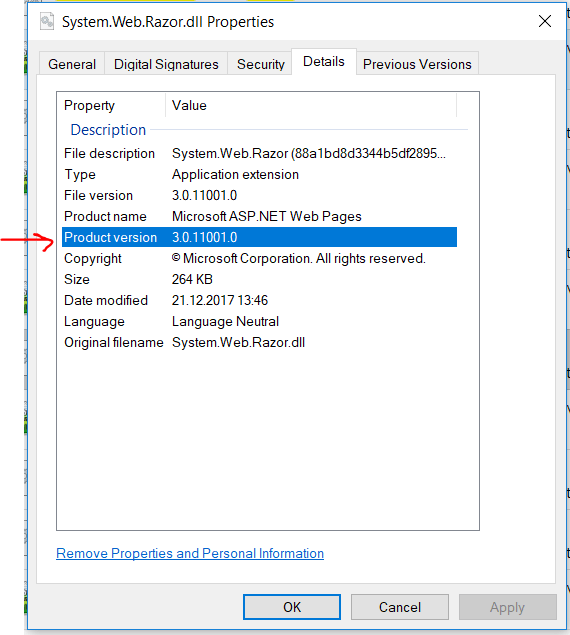Select the Language property row

[x=259, y=322]
